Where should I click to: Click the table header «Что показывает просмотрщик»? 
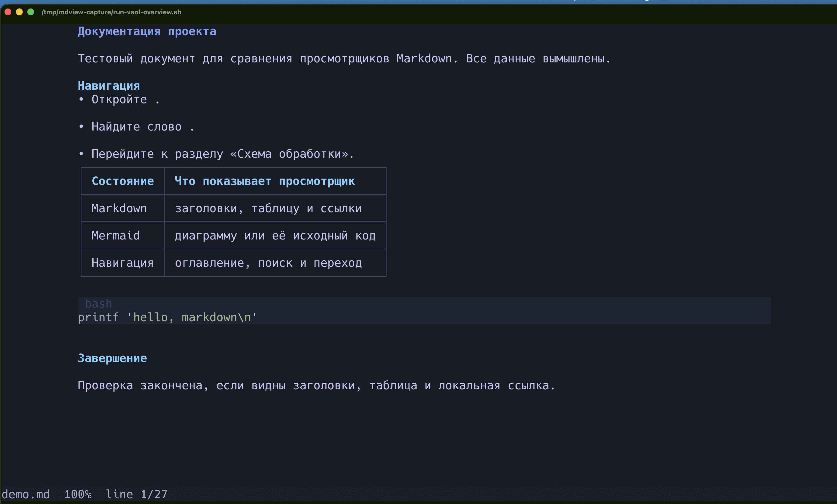click(x=264, y=181)
